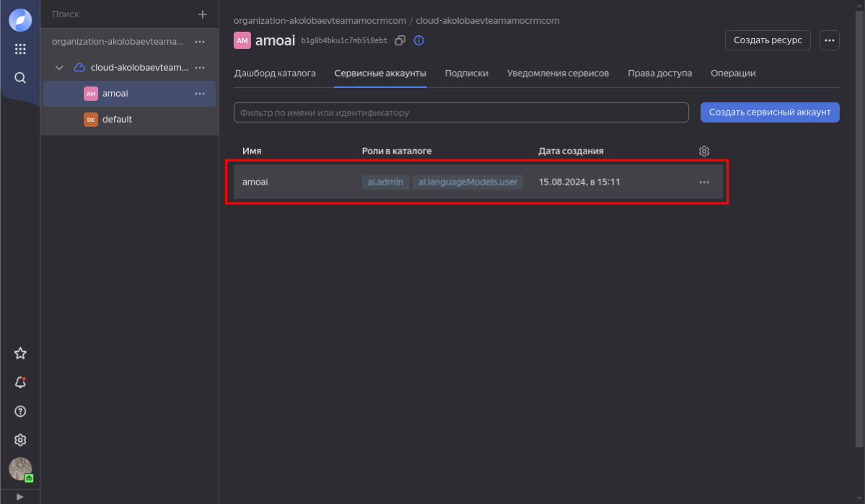Open notifications bell icon
Image resolution: width=865 pixels, height=504 pixels.
coord(20,382)
